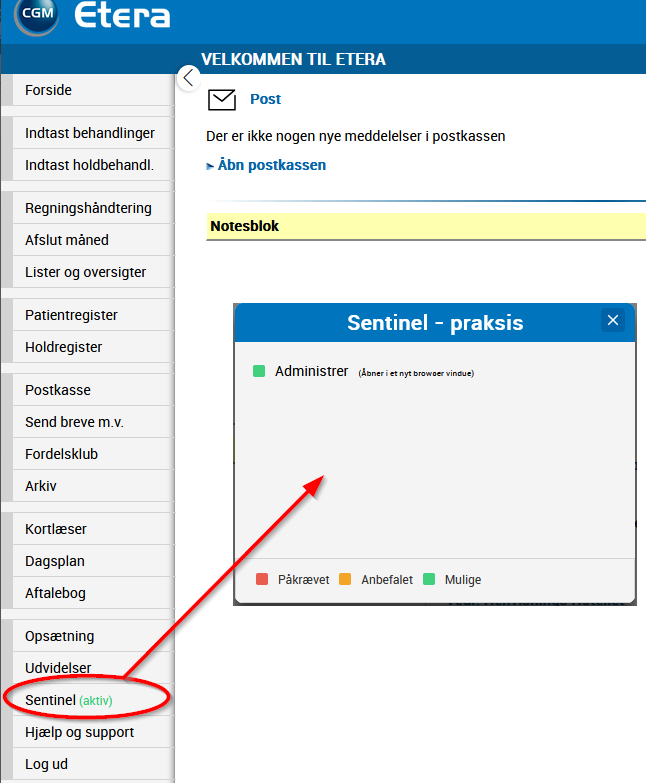Screen dimensions: 646x783
Task: Open Opsætning settings menu item
Action: point(59,636)
